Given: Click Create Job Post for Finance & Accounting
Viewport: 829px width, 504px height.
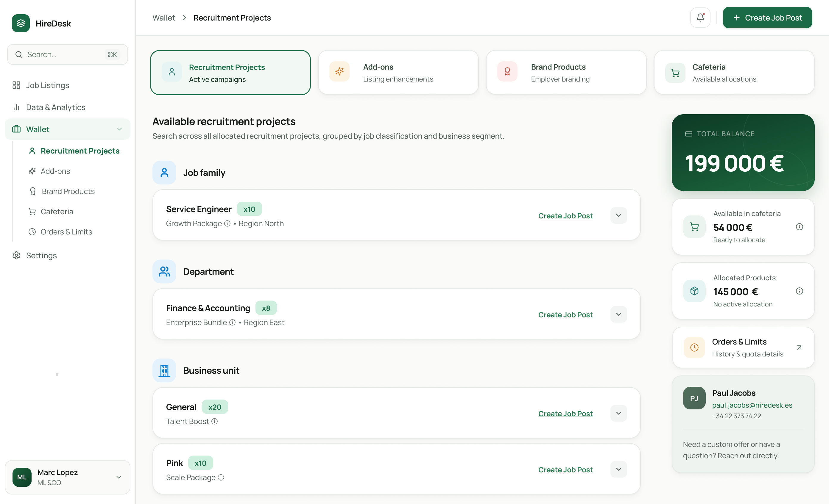Looking at the screenshot, I should [565, 314].
